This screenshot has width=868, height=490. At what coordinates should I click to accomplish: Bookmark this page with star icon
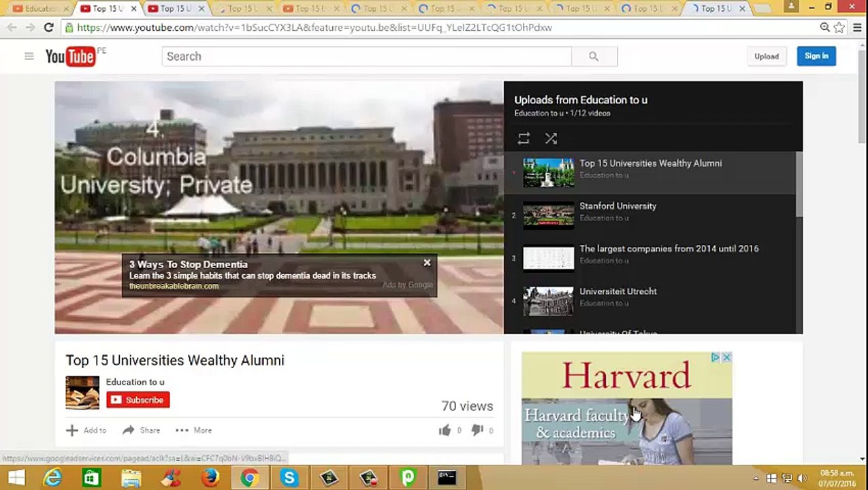[x=839, y=27]
